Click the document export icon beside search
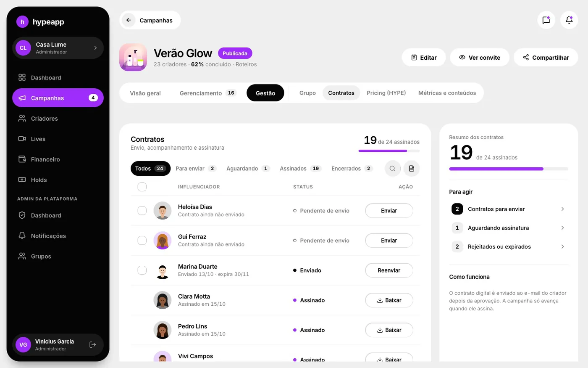 (x=412, y=169)
